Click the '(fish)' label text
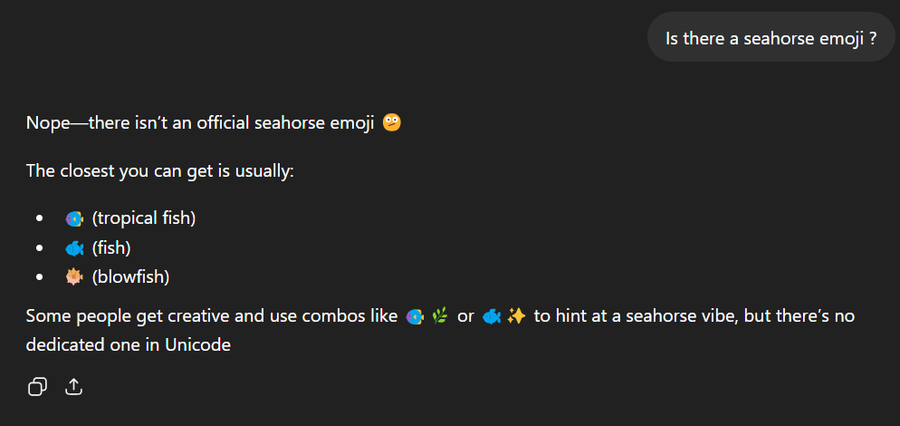Viewport: 900px width, 426px height. pos(111,247)
